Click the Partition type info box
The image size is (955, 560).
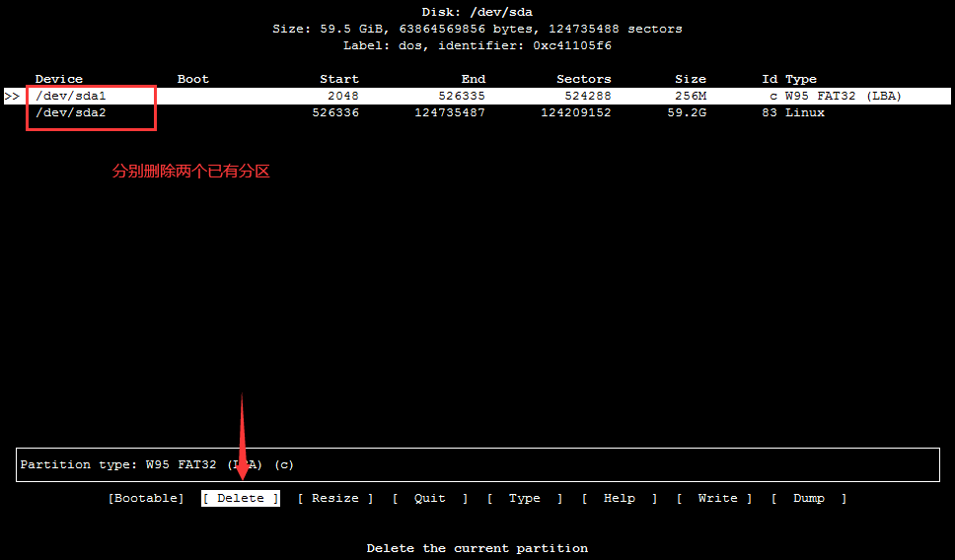pyautogui.click(x=477, y=464)
